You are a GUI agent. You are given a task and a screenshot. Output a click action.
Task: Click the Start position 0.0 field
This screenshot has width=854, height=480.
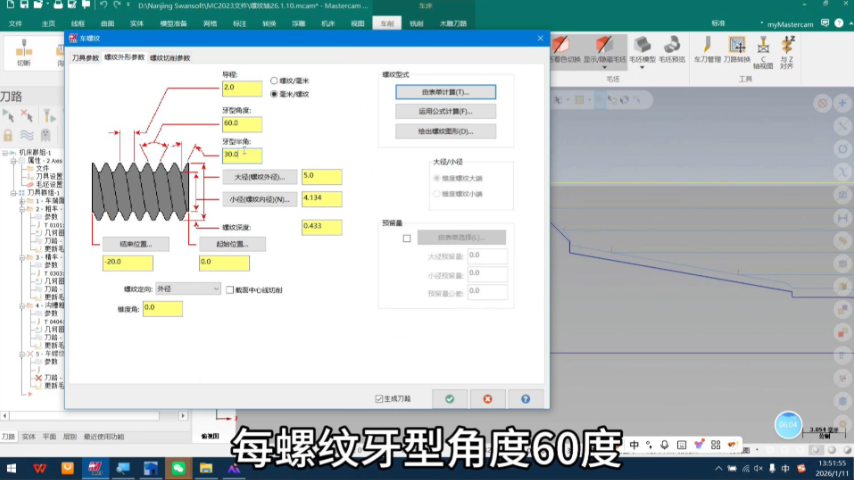224,263
